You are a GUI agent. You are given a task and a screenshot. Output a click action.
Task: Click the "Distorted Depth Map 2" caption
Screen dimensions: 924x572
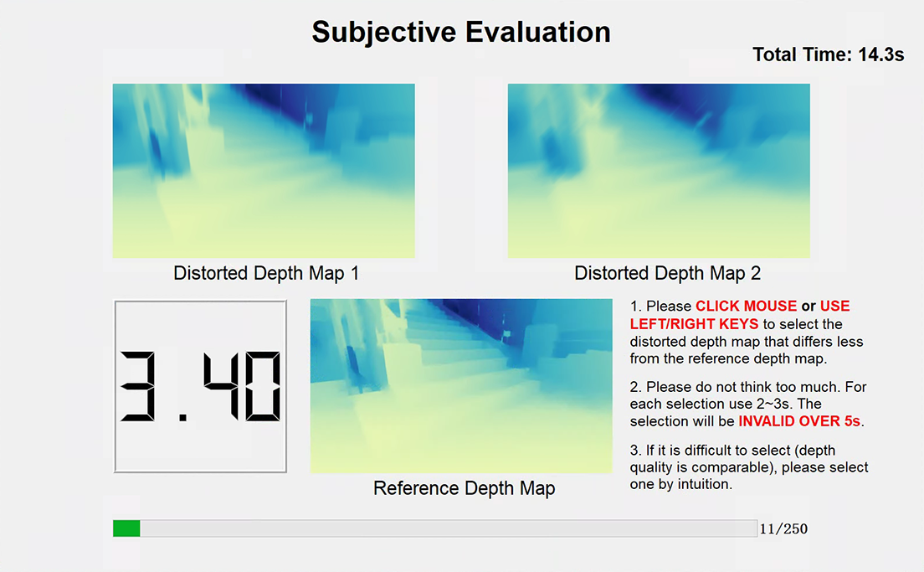667,273
